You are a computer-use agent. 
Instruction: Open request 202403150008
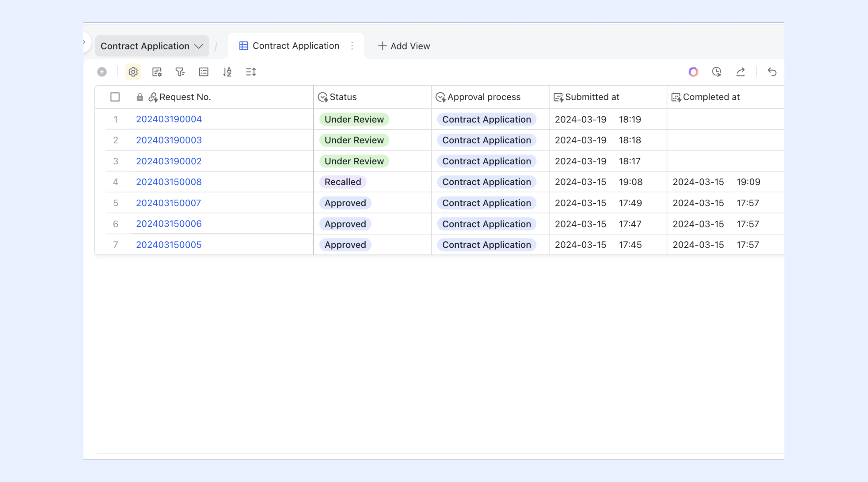click(169, 182)
